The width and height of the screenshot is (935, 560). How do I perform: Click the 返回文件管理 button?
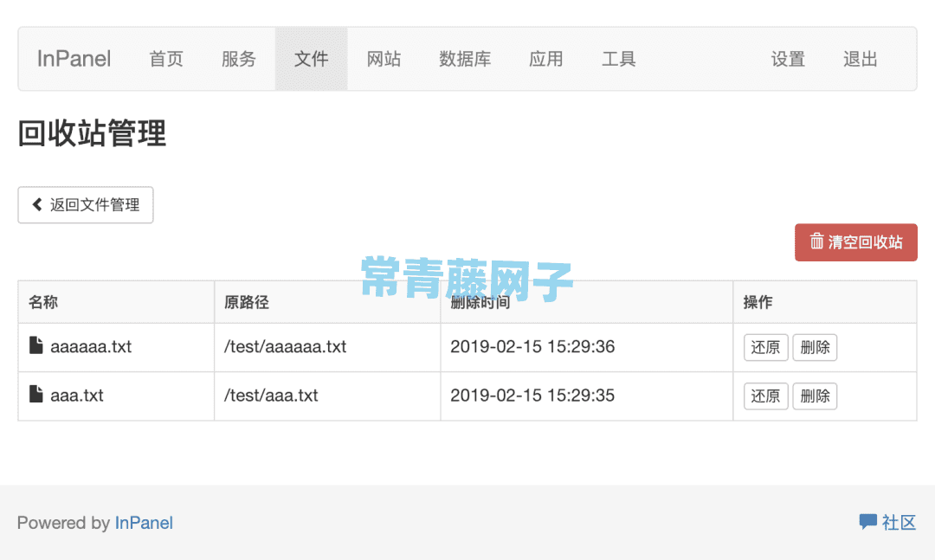[x=85, y=204]
